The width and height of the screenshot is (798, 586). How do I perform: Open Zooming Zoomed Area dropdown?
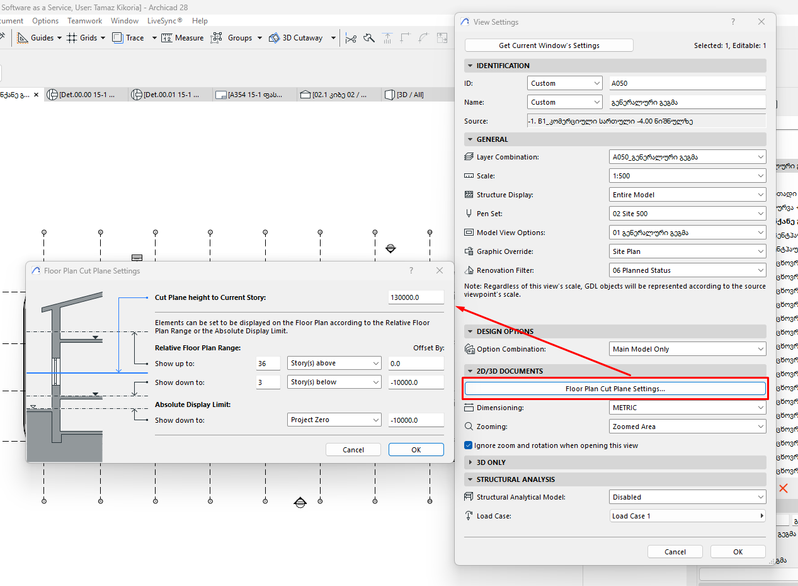(x=687, y=426)
